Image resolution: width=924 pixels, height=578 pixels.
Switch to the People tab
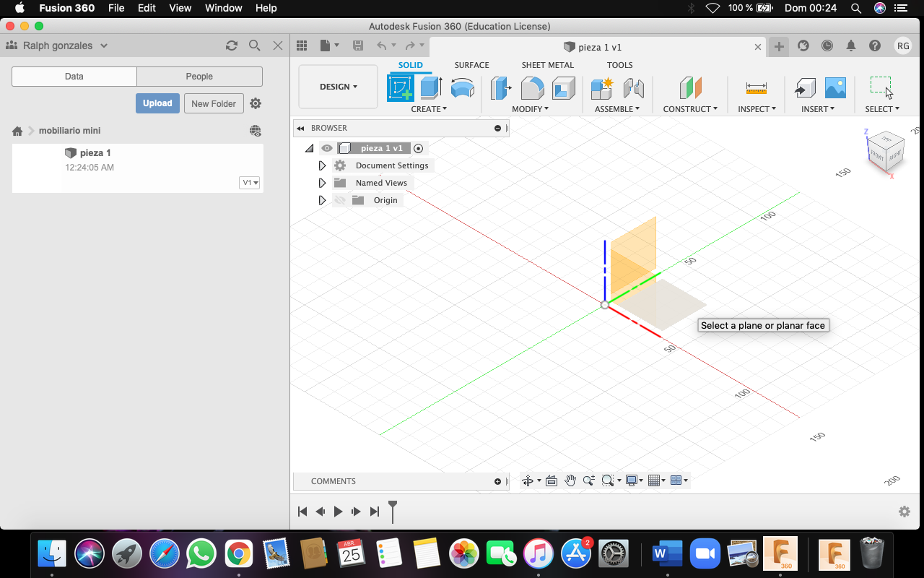click(x=199, y=77)
